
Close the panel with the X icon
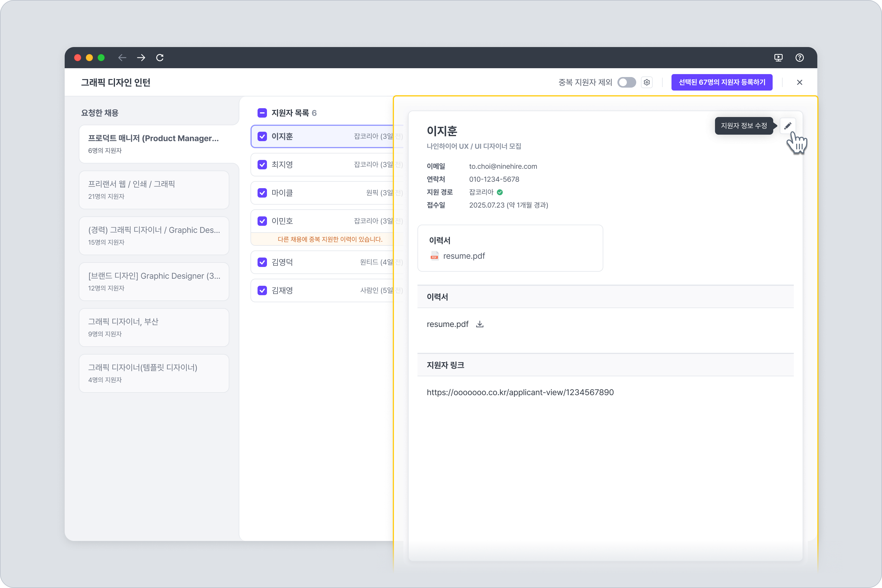click(x=799, y=82)
